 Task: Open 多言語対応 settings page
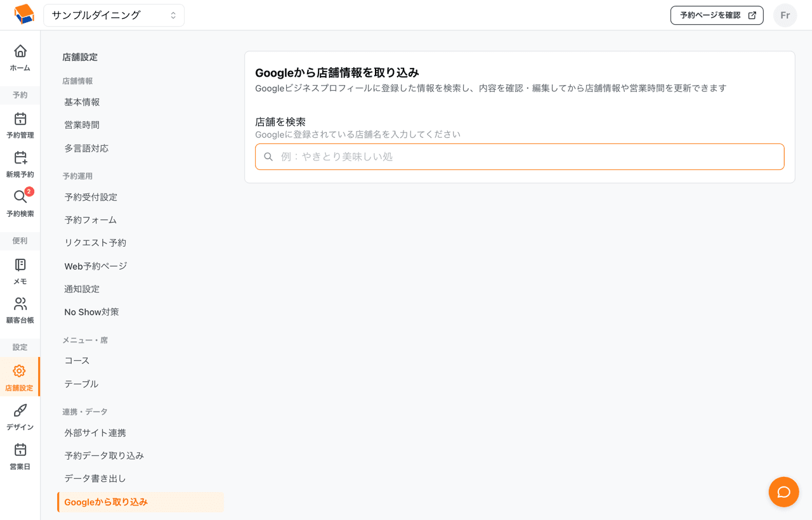[x=86, y=148]
